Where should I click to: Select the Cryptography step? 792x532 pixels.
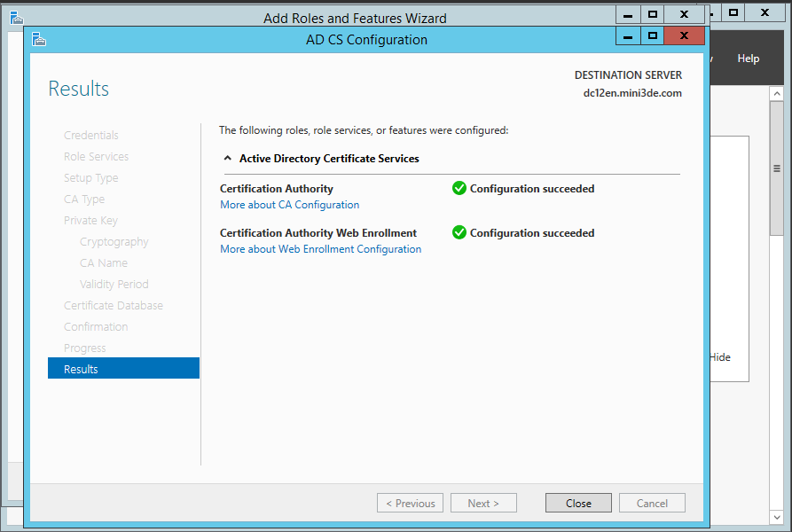click(x=114, y=242)
